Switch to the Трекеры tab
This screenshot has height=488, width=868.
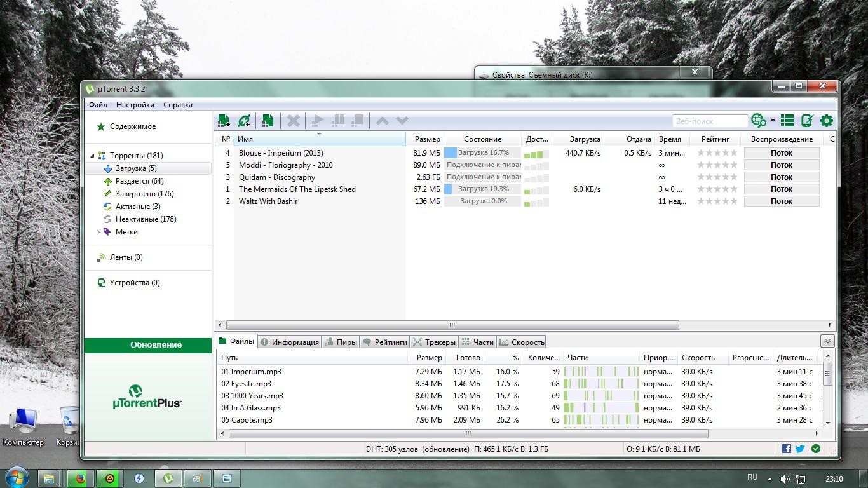tap(435, 342)
